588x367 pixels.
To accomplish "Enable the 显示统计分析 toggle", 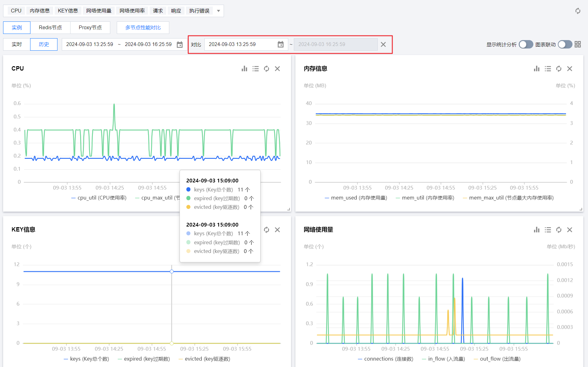I will pos(526,44).
